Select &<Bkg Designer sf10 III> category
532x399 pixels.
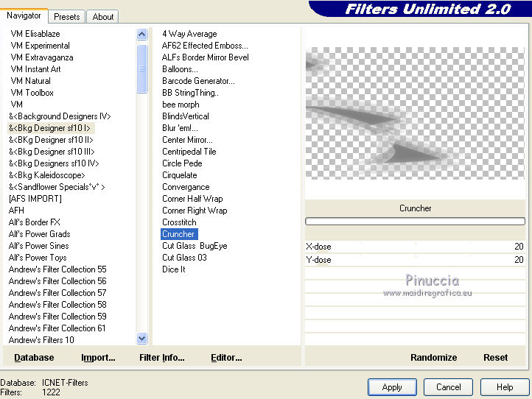(x=52, y=152)
